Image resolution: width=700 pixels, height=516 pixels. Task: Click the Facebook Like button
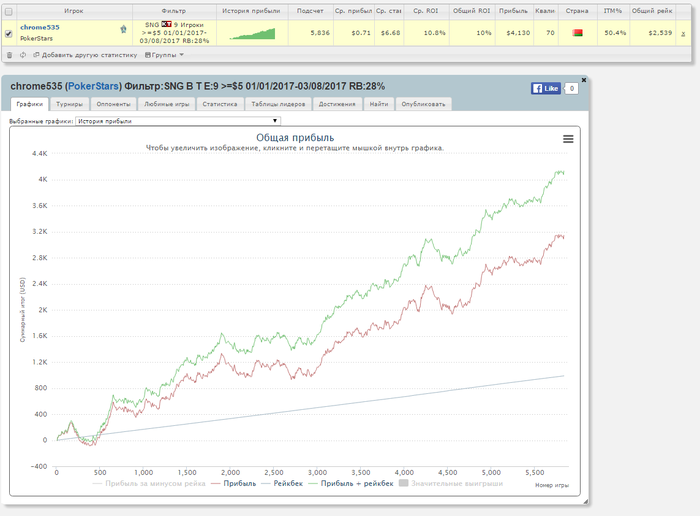coord(545,88)
